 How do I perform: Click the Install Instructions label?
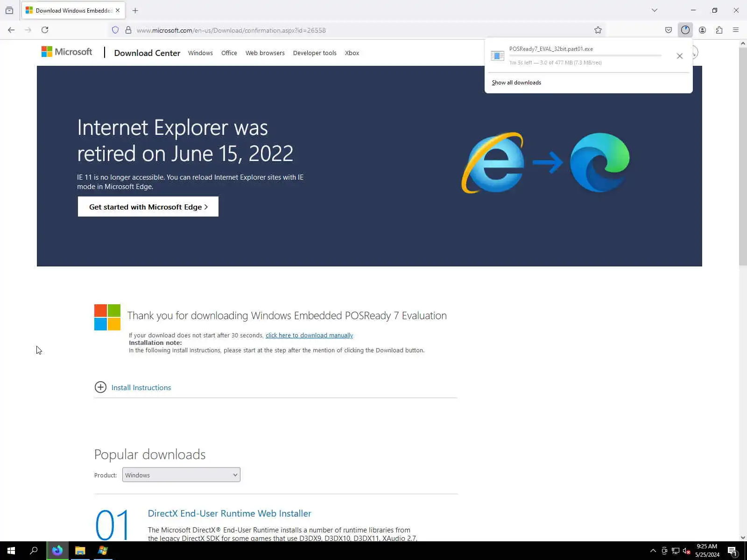click(141, 388)
